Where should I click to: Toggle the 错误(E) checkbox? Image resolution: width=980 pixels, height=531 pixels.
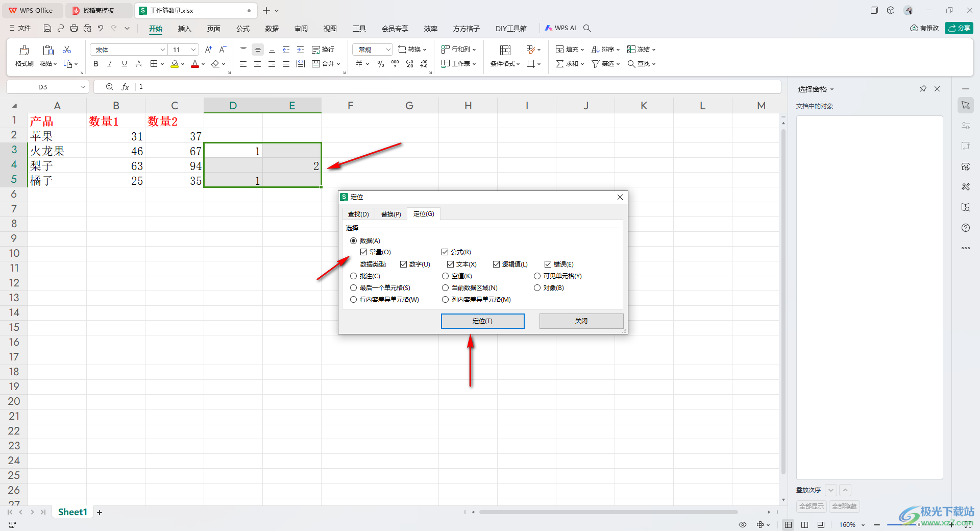click(x=548, y=264)
